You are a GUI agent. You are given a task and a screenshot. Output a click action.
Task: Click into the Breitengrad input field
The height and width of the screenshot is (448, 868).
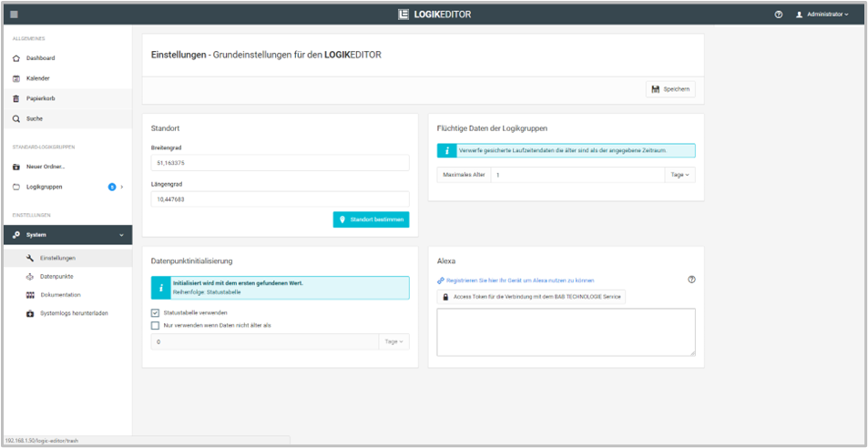(280, 163)
